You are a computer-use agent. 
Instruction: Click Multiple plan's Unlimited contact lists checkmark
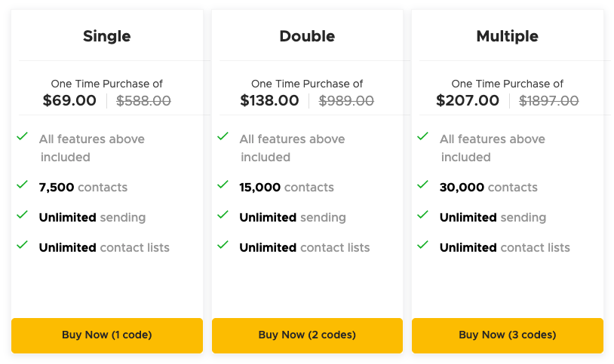(423, 246)
